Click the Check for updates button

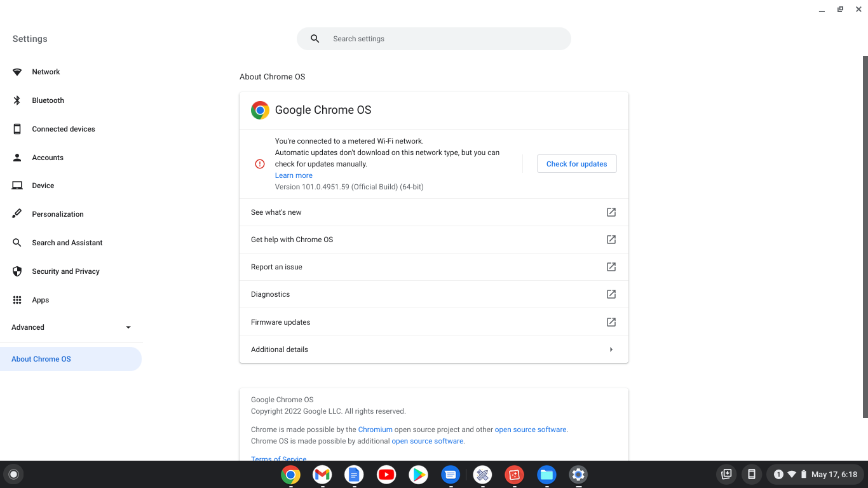tap(577, 164)
